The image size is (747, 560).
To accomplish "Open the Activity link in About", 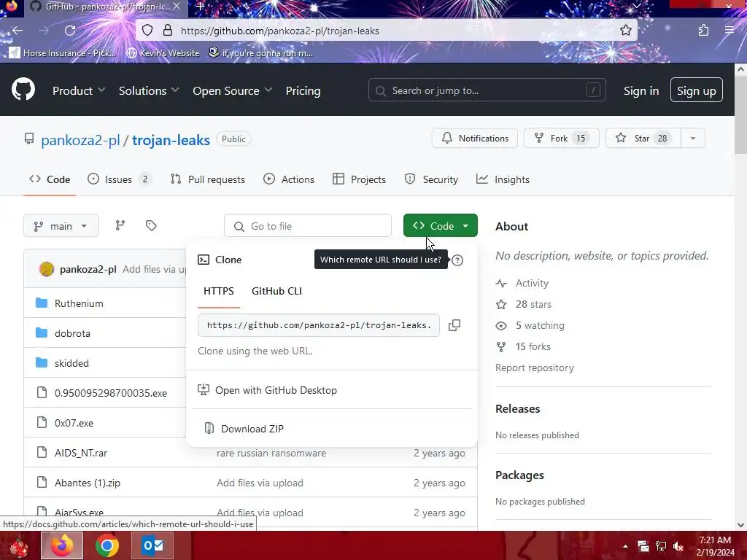I will pyautogui.click(x=532, y=284).
